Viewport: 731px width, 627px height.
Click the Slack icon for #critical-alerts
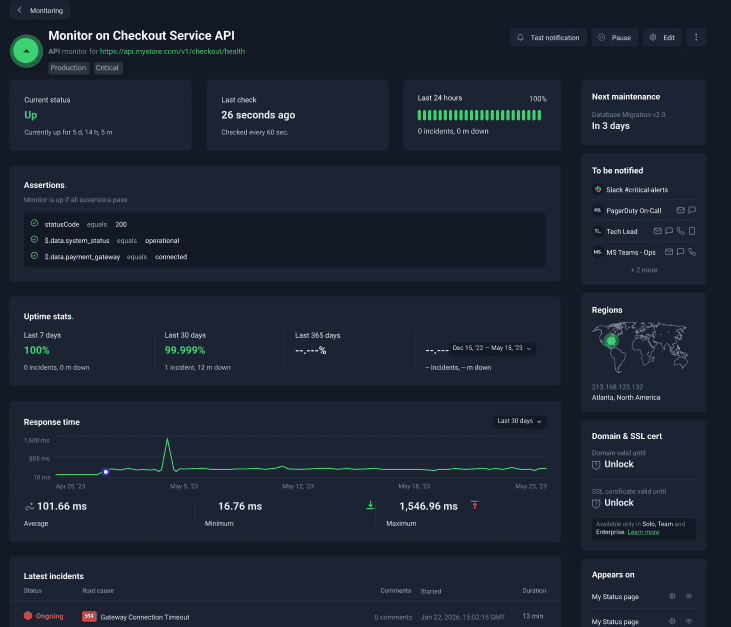tap(597, 189)
